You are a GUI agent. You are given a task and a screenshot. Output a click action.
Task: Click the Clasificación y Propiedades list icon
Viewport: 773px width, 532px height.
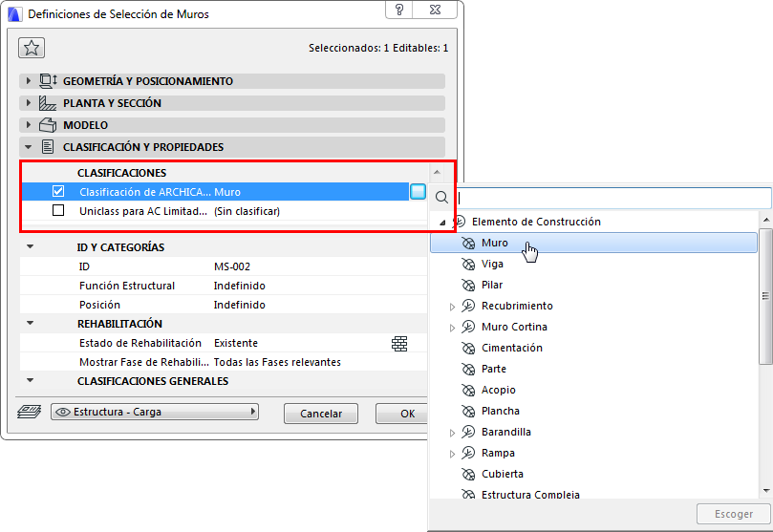pos(48,147)
